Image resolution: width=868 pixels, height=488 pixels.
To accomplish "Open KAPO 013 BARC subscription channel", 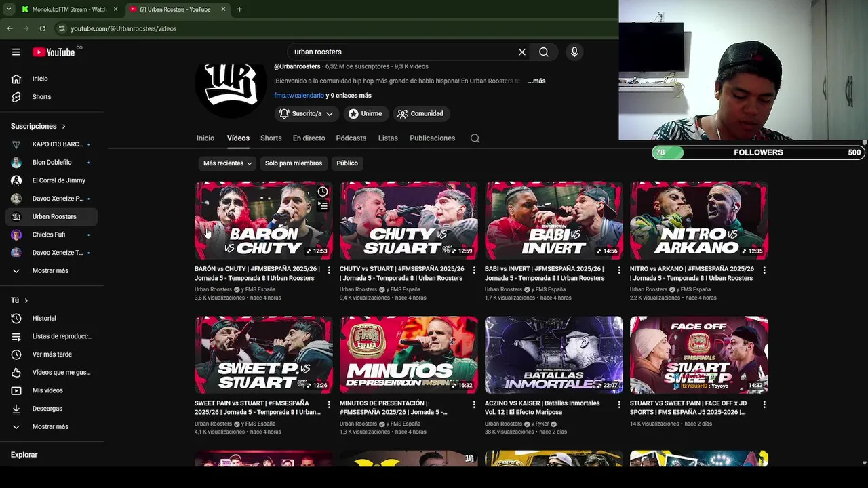I will 52,144.
